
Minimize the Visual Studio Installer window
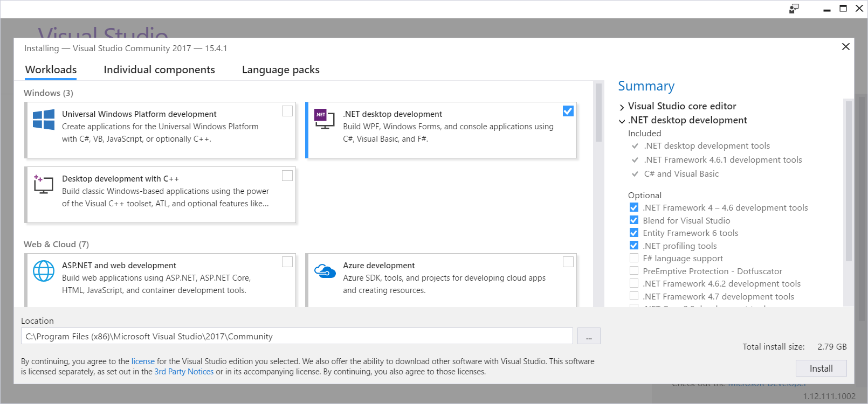pyautogui.click(x=827, y=9)
